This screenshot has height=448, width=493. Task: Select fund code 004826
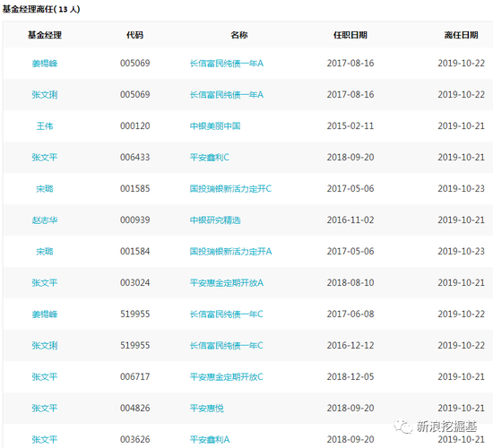[134, 408]
